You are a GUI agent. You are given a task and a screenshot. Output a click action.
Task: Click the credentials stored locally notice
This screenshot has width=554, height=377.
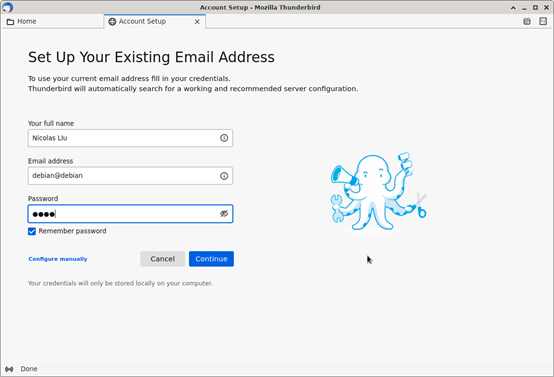tap(120, 283)
